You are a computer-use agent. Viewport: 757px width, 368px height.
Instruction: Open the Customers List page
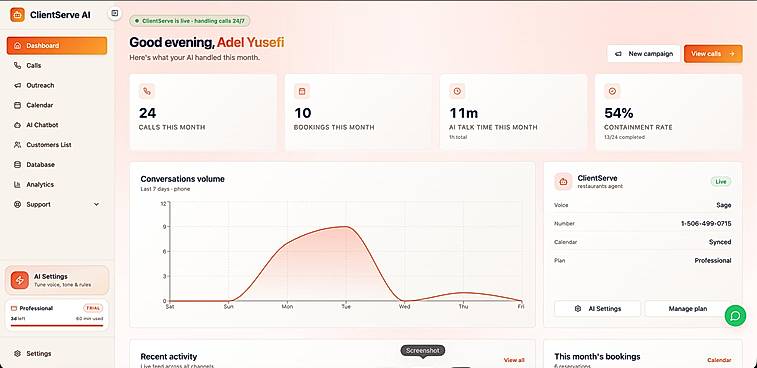click(57, 144)
